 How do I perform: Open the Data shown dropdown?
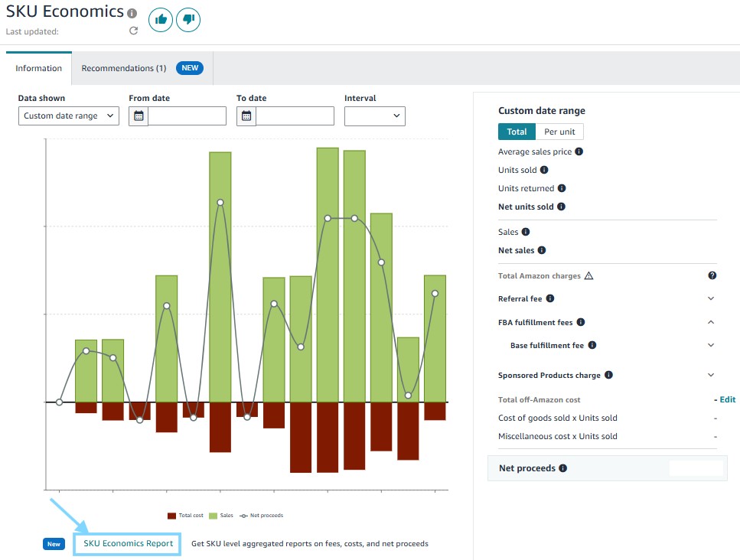(x=69, y=116)
